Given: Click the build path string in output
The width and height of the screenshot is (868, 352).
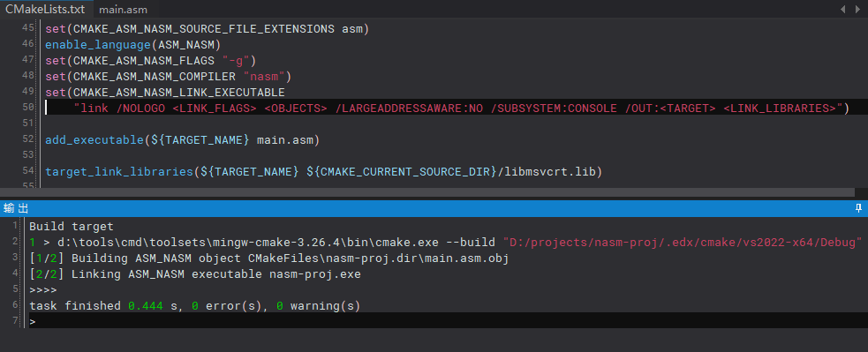Looking at the screenshot, I should point(683,242).
